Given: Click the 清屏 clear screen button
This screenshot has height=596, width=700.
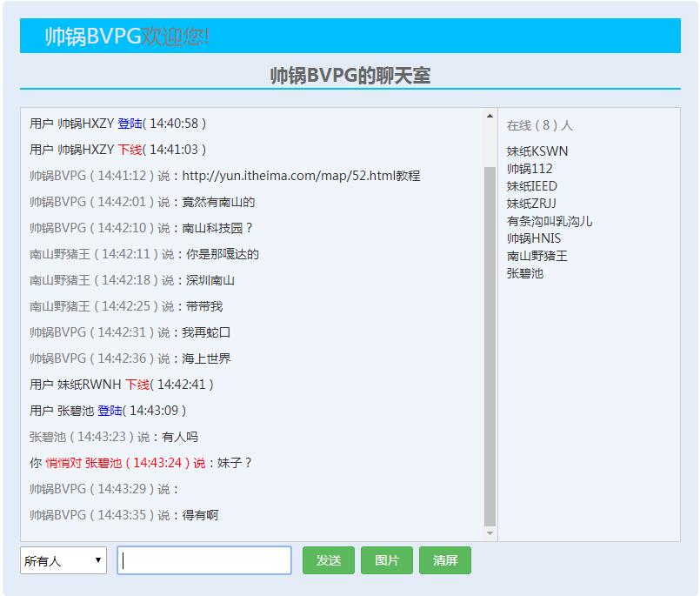Looking at the screenshot, I should tap(444, 560).
